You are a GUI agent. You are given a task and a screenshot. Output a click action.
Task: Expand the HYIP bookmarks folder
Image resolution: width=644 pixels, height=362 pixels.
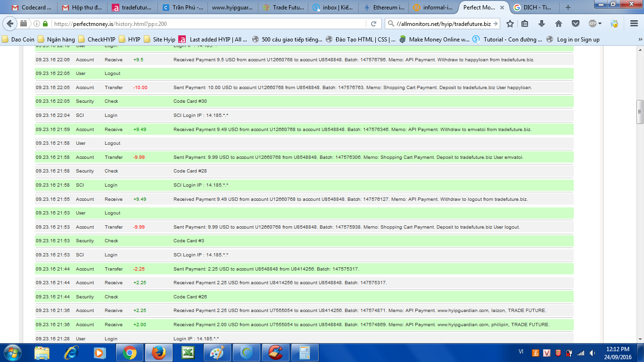pyautogui.click(x=130, y=40)
